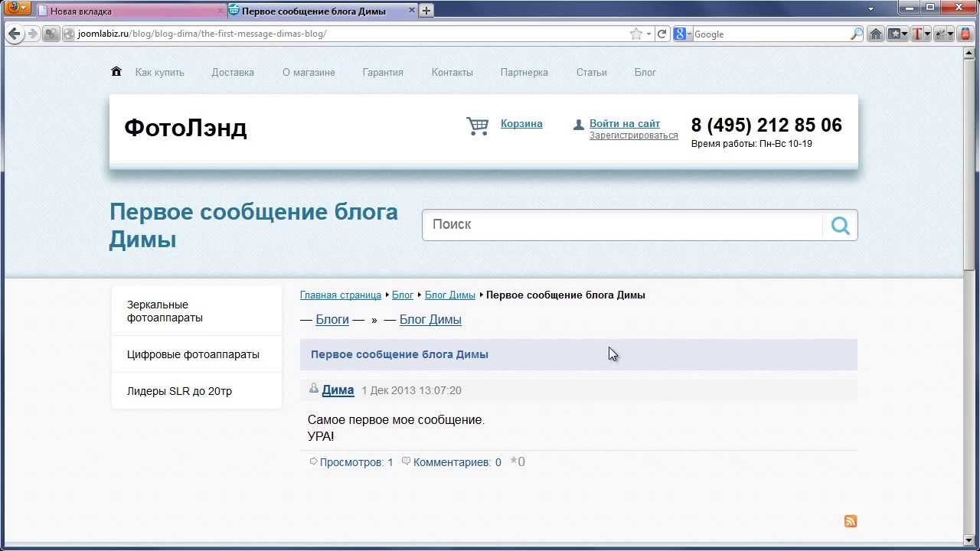Open the history dropdown arrow in the address bar
The height and width of the screenshot is (551, 980).
648,34
